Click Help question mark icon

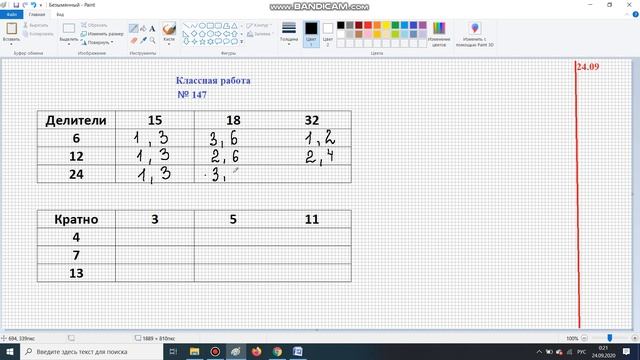click(636, 14)
